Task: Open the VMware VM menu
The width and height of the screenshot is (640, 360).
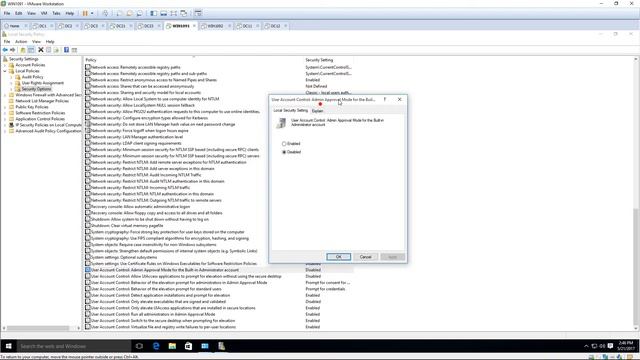Action: click(x=44, y=13)
